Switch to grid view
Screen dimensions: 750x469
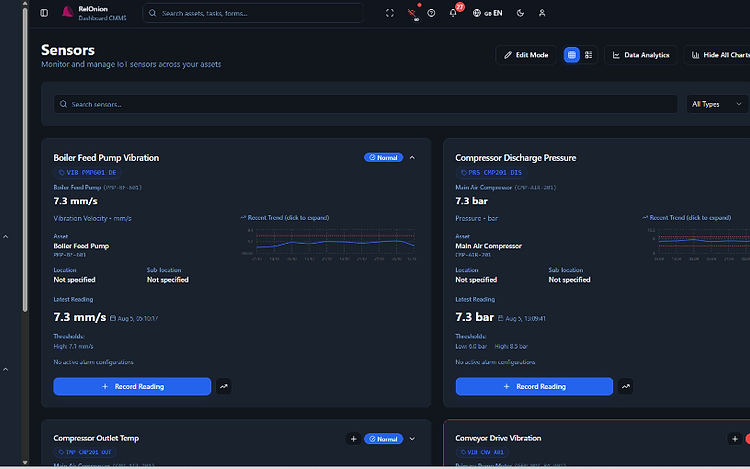click(x=572, y=55)
